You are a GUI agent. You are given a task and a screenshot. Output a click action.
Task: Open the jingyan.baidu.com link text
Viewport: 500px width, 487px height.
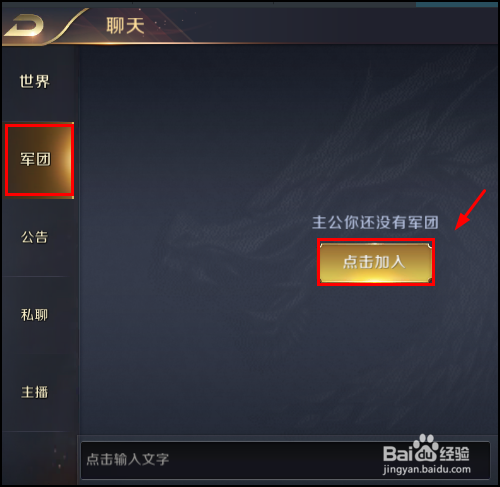click(x=427, y=469)
